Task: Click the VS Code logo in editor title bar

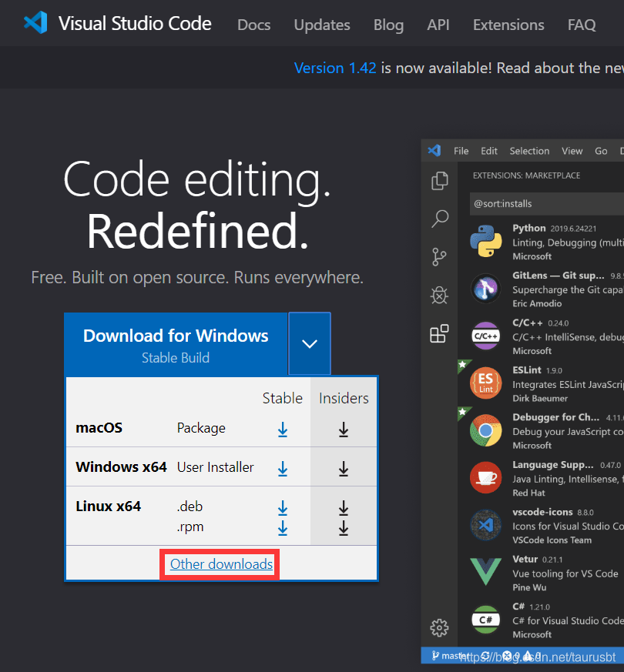Action: coord(434,150)
